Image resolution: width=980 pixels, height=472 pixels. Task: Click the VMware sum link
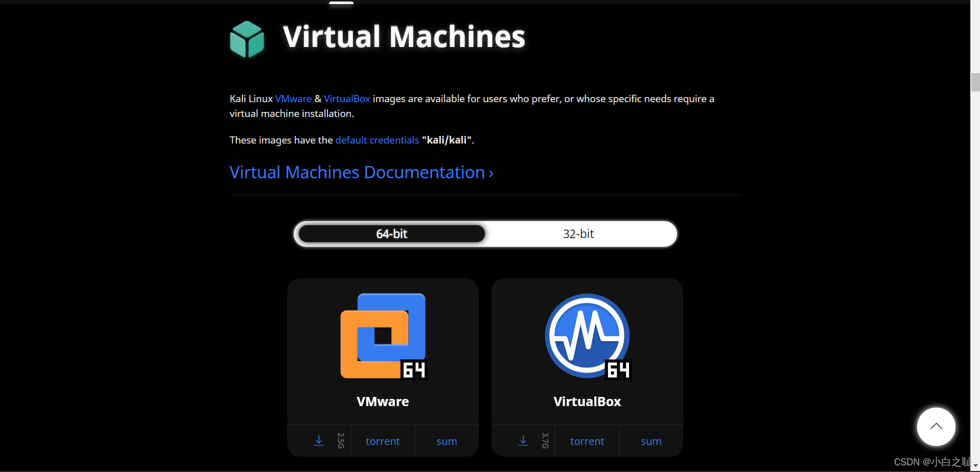coord(447,441)
